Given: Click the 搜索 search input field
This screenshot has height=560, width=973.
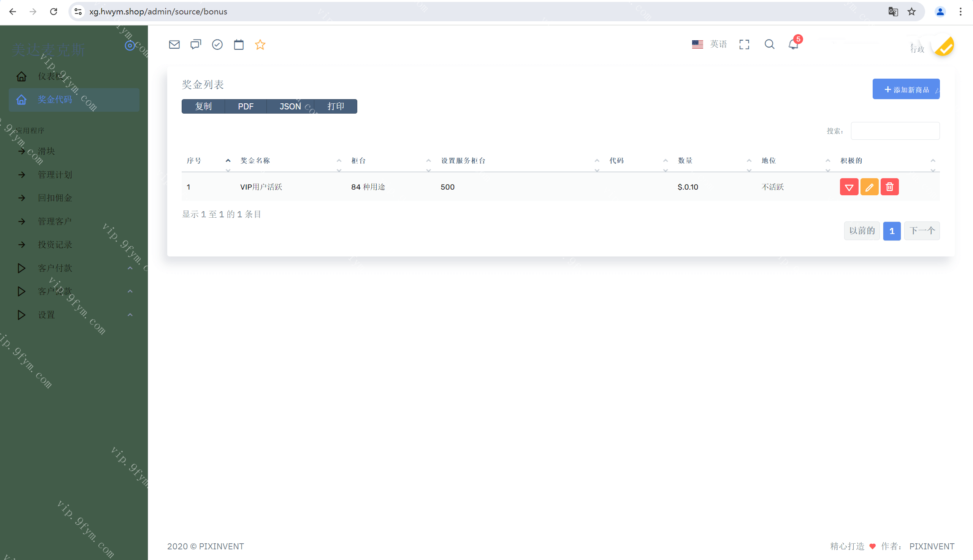Looking at the screenshot, I should point(895,131).
